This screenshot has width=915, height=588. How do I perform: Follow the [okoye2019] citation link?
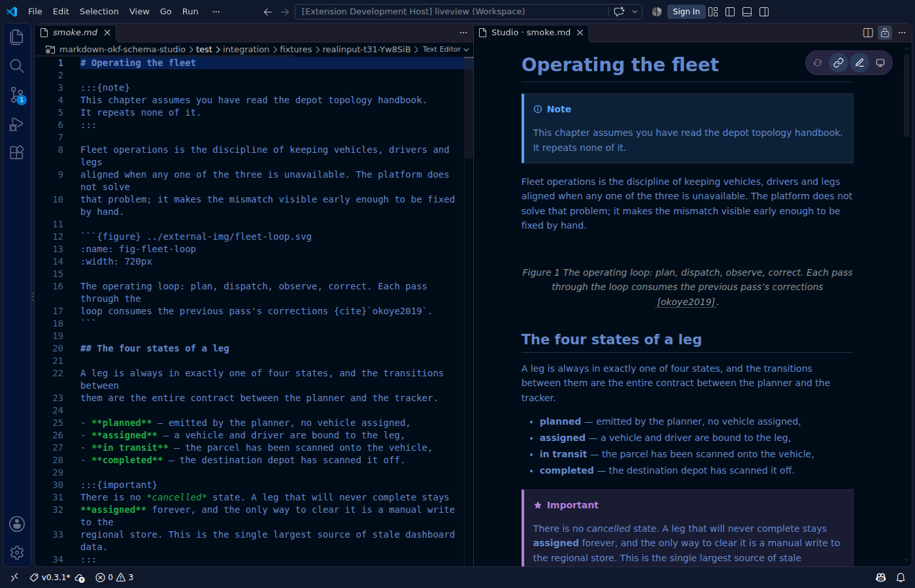[686, 302]
